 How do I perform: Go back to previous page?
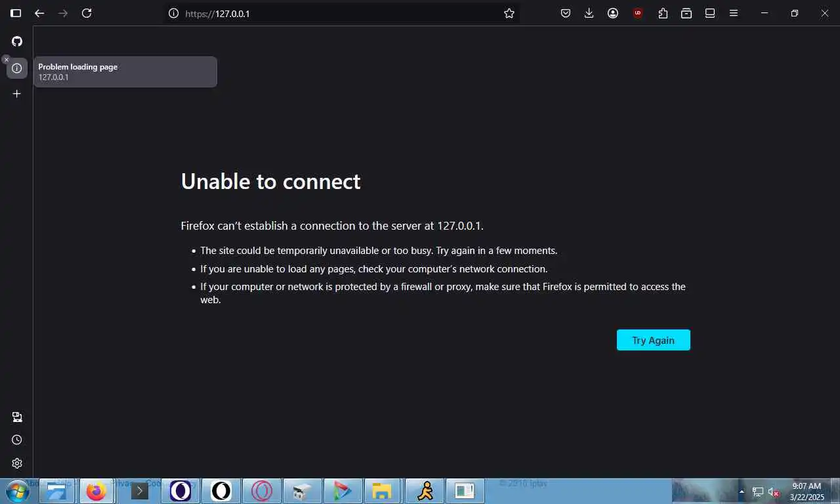pyautogui.click(x=39, y=13)
